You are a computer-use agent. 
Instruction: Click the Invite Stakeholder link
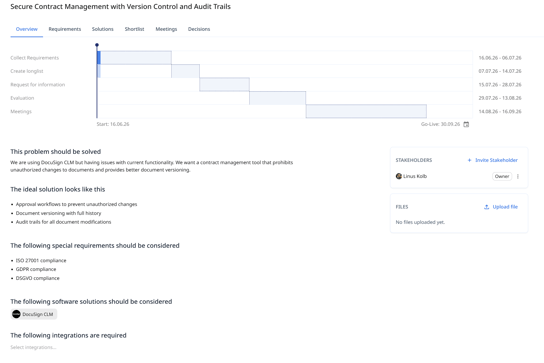click(496, 160)
